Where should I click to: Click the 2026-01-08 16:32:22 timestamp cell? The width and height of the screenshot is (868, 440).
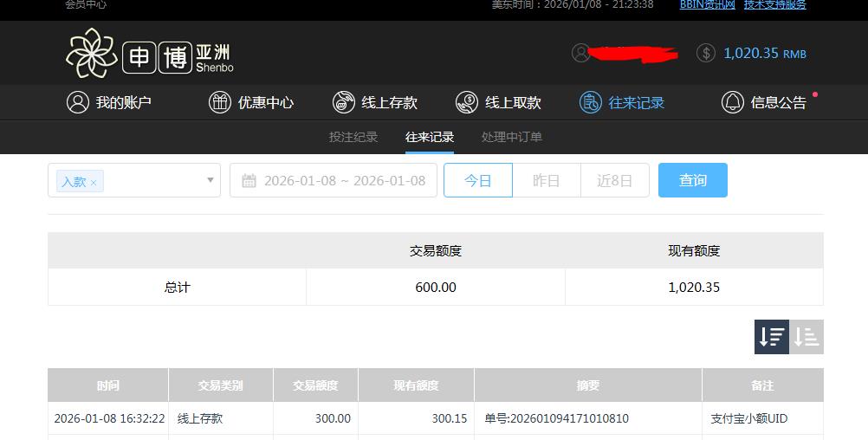click(x=110, y=418)
